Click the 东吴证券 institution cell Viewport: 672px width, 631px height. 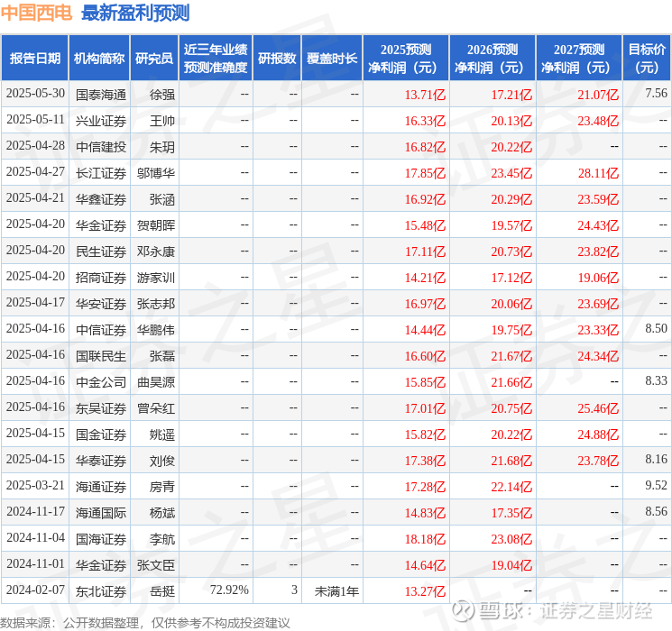point(101,408)
